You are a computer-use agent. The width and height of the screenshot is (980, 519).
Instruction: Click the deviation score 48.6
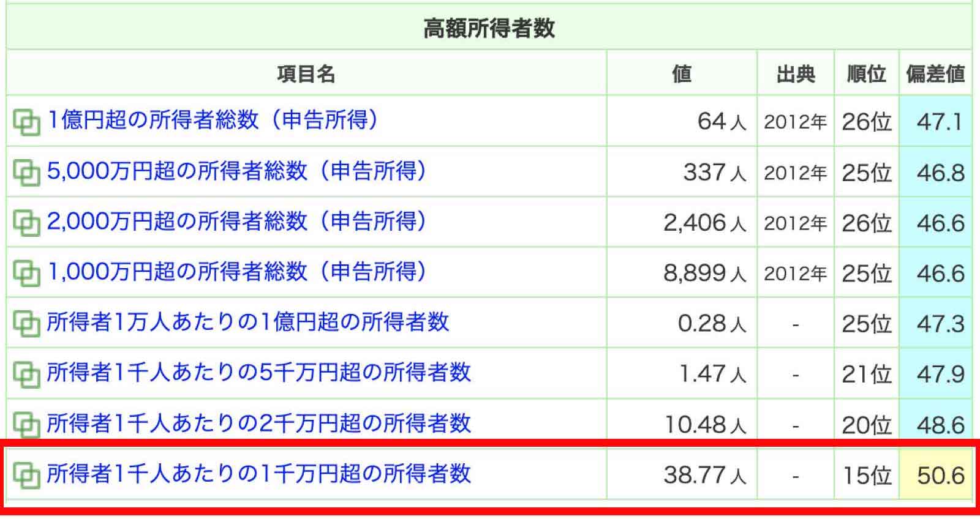tap(940, 424)
